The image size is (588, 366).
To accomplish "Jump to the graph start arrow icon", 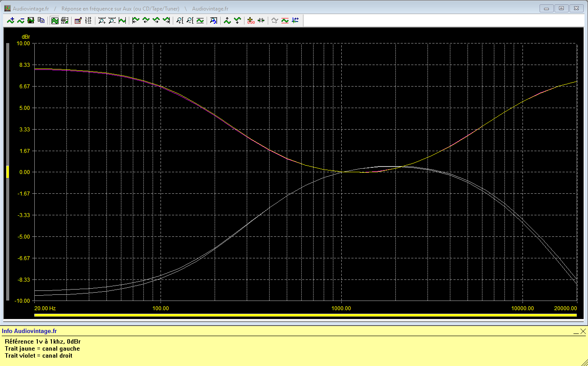I will (135, 20).
